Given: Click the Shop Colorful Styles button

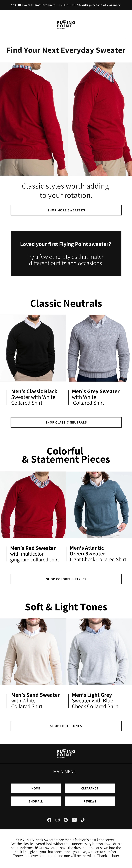Looking at the screenshot, I should [66, 579].
